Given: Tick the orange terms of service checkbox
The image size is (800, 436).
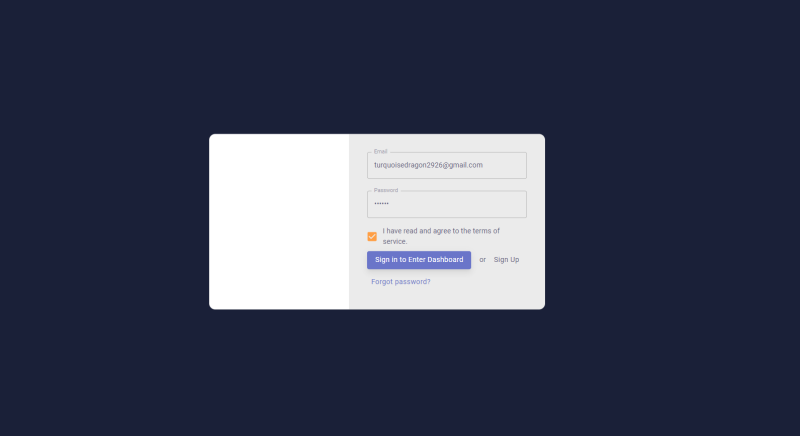Looking at the screenshot, I should pyautogui.click(x=372, y=237).
